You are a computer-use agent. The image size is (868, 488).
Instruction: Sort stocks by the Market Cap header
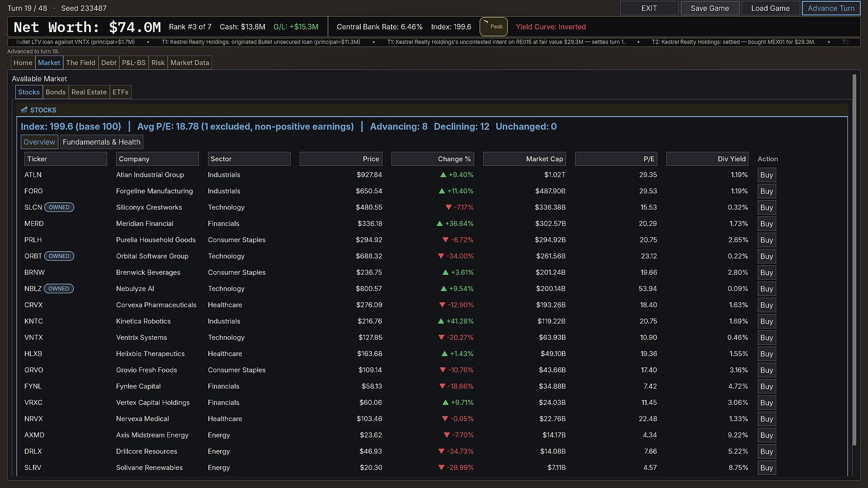tap(524, 159)
